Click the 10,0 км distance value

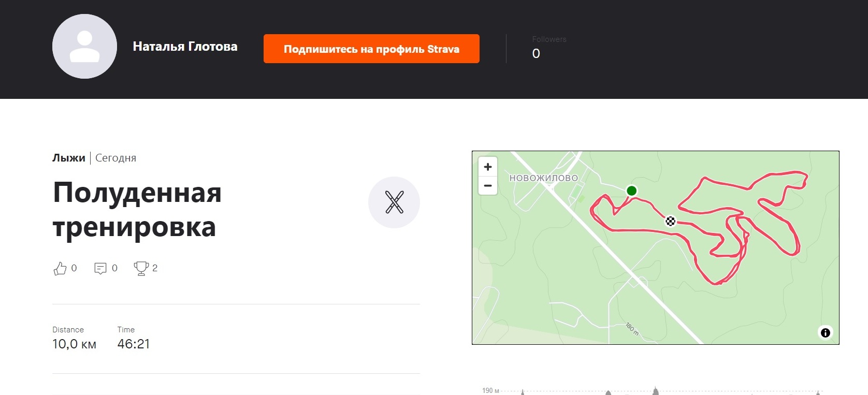pyautogui.click(x=74, y=344)
